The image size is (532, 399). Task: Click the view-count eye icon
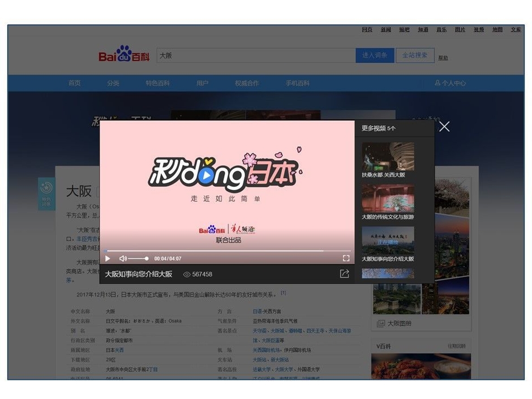pos(187,274)
